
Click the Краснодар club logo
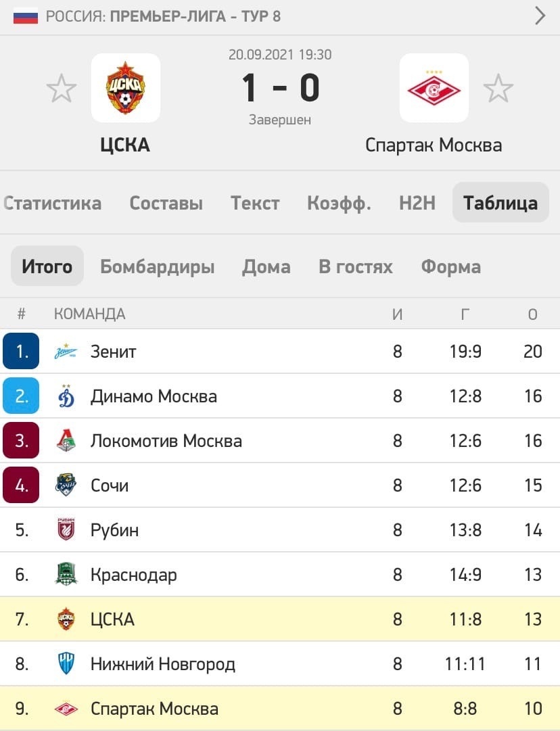[66, 574]
